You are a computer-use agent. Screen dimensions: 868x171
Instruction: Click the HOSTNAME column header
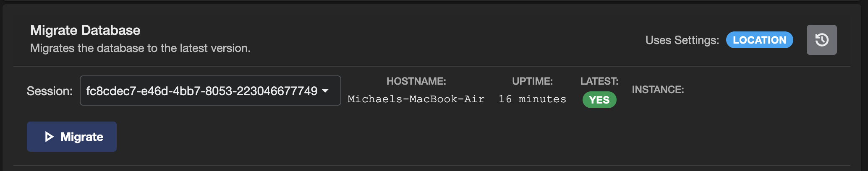click(416, 81)
